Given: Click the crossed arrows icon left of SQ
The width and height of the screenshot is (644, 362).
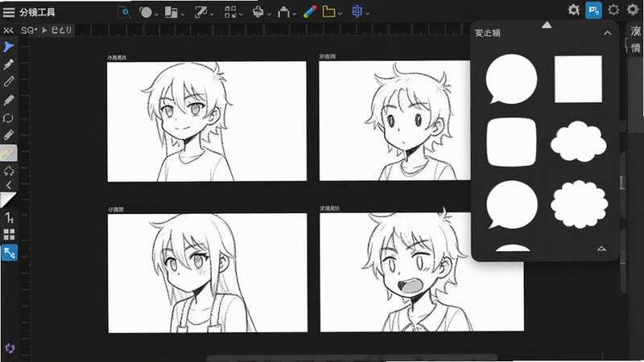Looking at the screenshot, I should 8,31.
